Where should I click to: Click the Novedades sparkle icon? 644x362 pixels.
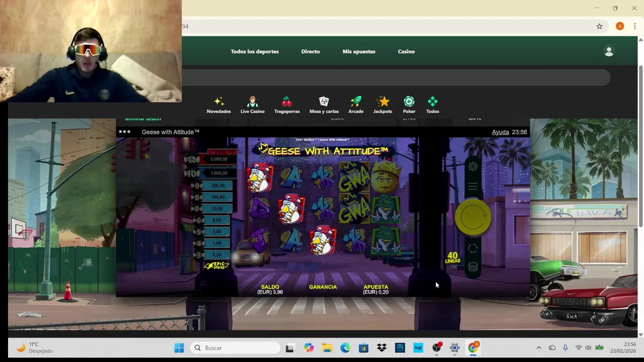219,102
